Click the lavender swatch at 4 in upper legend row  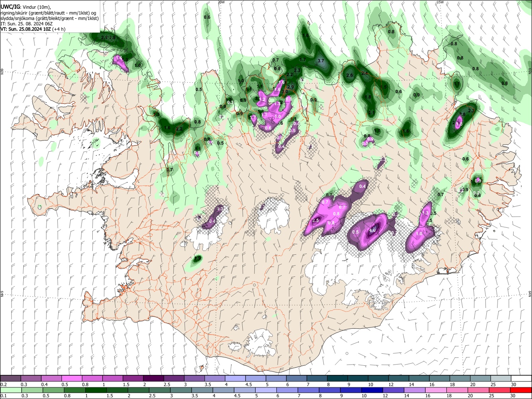[x=235, y=378]
